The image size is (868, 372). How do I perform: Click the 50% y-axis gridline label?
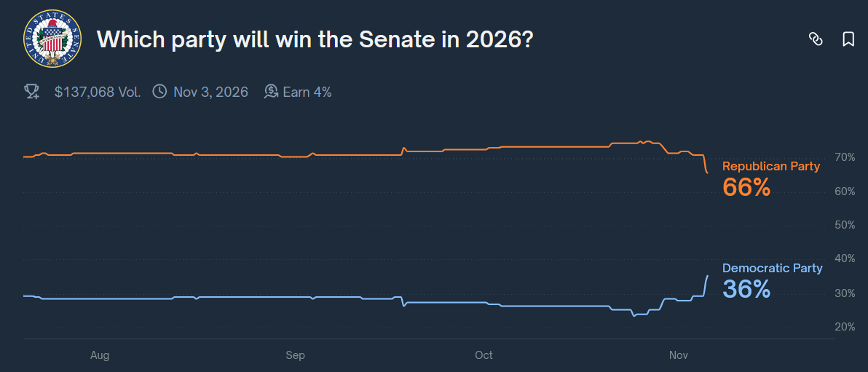coord(845,225)
